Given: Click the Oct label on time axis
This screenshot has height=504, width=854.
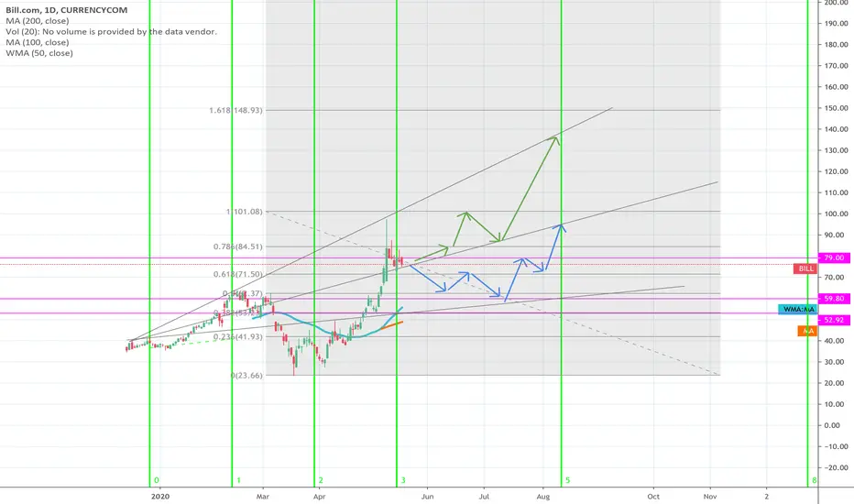Looking at the screenshot, I should tap(653, 497).
